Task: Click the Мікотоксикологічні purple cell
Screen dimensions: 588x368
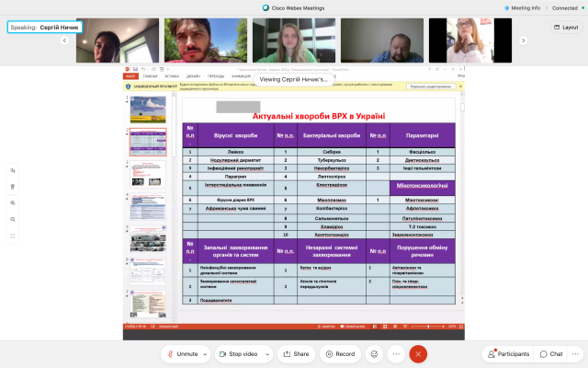Action: coord(423,188)
